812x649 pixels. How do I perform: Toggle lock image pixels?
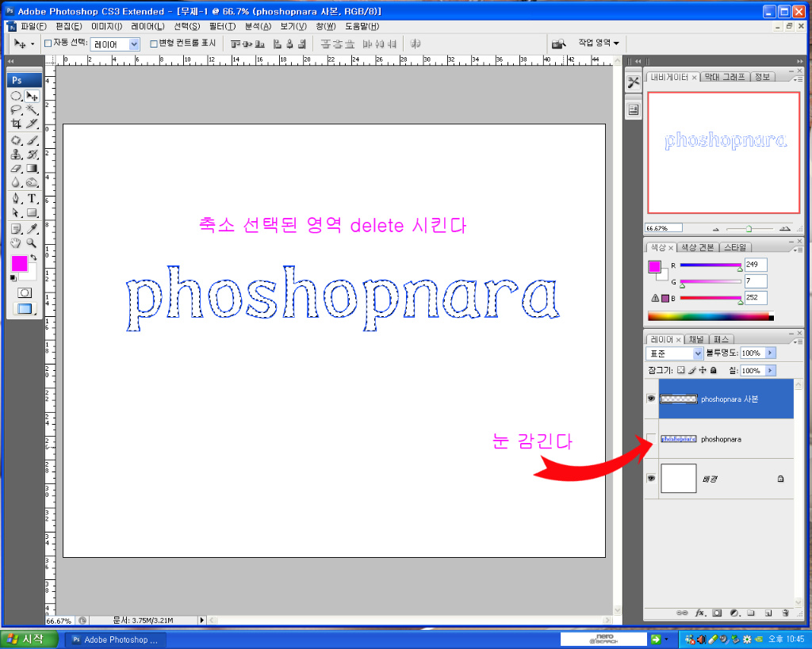pos(691,370)
